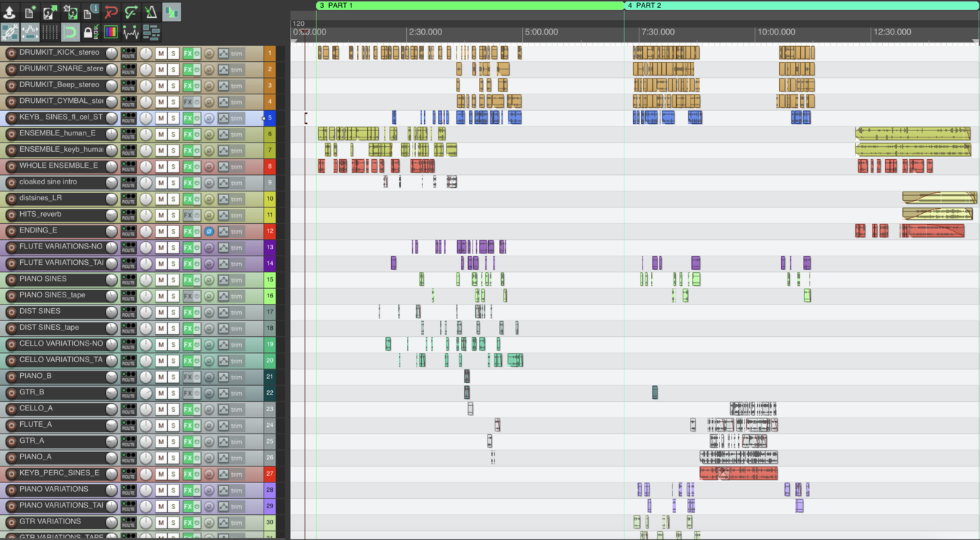This screenshot has width=980, height=540.
Task: Open the envelope menu for CELLO_A track
Action: click(x=223, y=410)
